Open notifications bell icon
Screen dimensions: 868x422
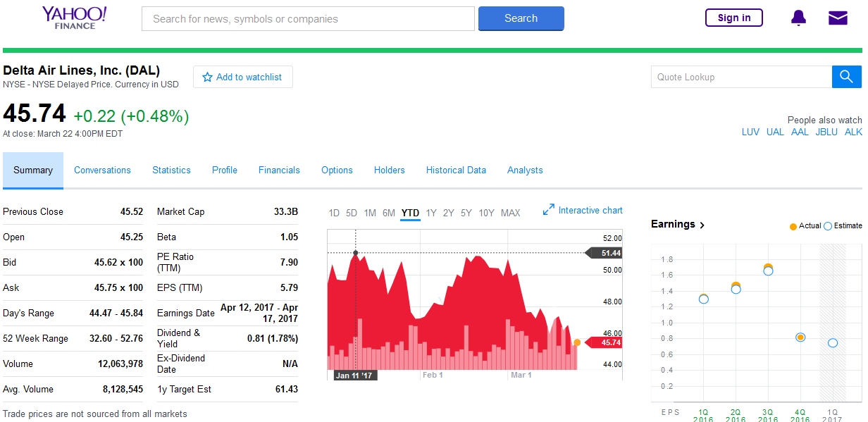coord(798,18)
